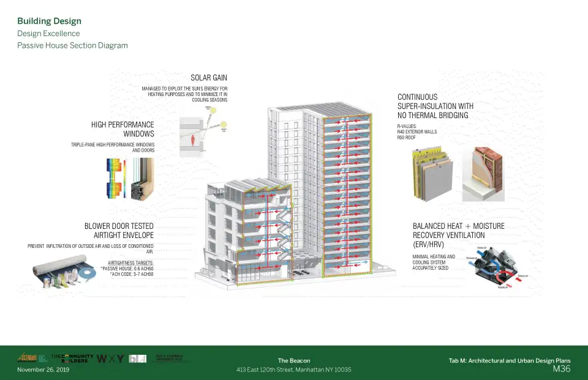Viewport: 588px width, 380px height.
Task: Click the WXY logo in footer
Action: point(110,359)
